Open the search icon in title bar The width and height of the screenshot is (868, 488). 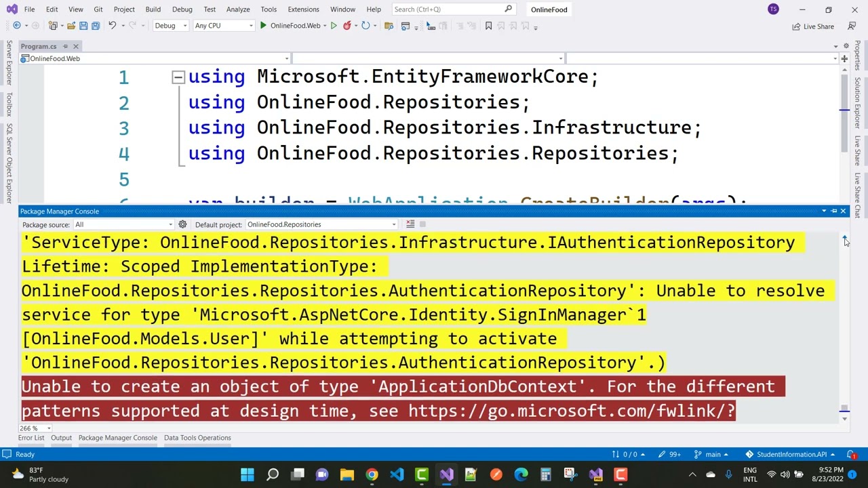[x=509, y=9]
